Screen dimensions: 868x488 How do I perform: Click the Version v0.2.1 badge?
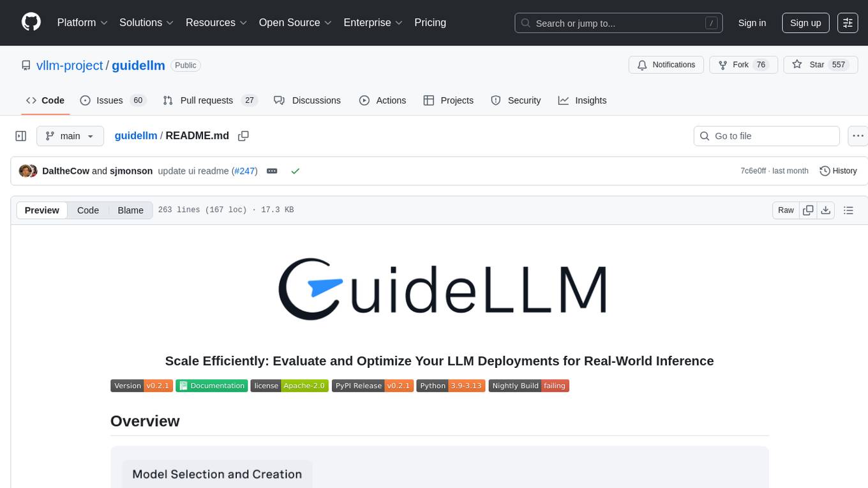(142, 386)
